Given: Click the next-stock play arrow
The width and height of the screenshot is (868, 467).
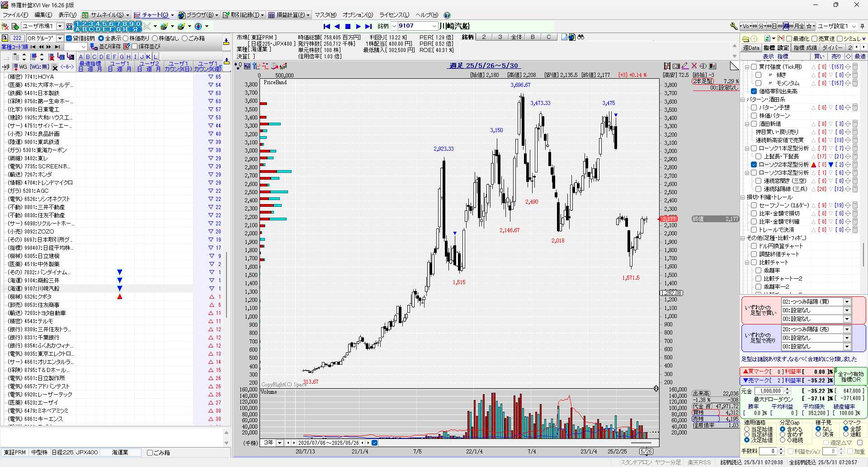Looking at the screenshot, I should 358,26.
